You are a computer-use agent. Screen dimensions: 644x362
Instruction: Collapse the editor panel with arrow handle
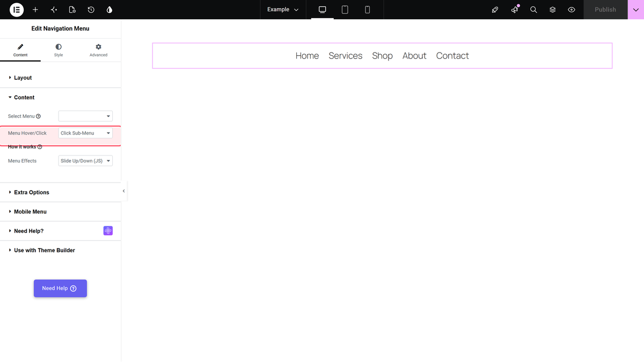click(124, 191)
